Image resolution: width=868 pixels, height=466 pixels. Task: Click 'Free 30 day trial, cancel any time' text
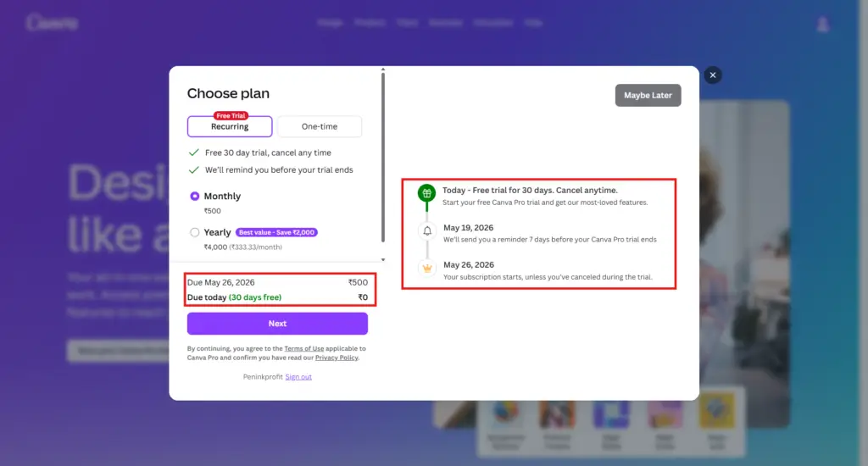click(268, 153)
